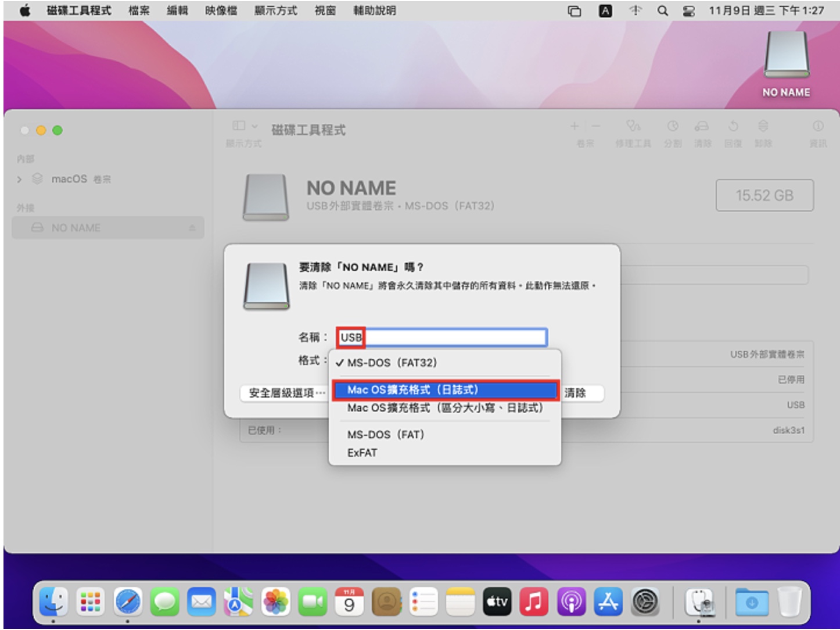Click the 清除 erase toolbar icon
840x630 pixels.
(x=702, y=126)
